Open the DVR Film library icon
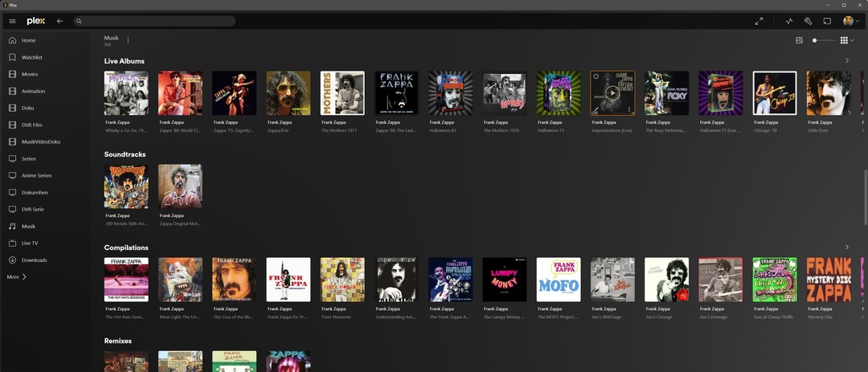The width and height of the screenshot is (868, 372). pyautogui.click(x=12, y=125)
